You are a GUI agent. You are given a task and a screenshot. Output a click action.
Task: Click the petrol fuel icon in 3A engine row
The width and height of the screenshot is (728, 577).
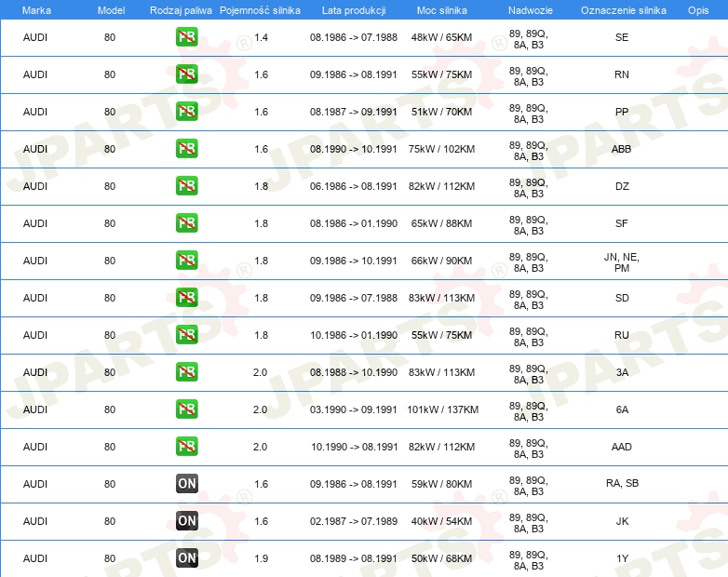pyautogui.click(x=186, y=372)
